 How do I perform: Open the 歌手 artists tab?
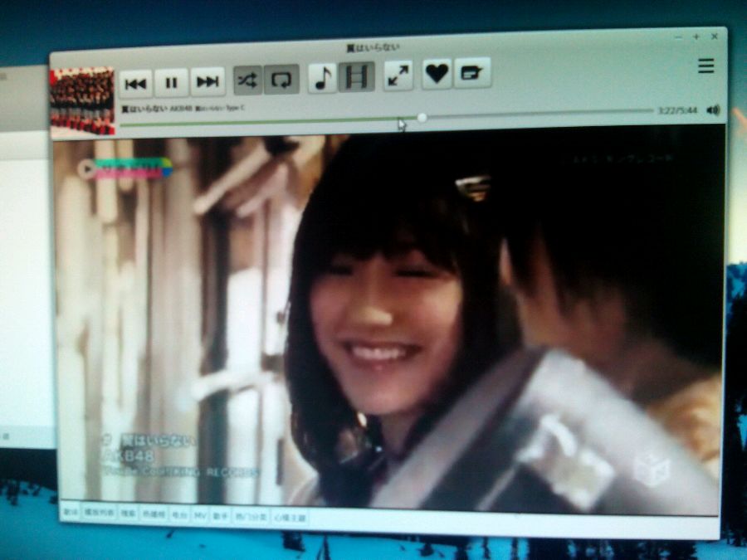[x=221, y=516]
